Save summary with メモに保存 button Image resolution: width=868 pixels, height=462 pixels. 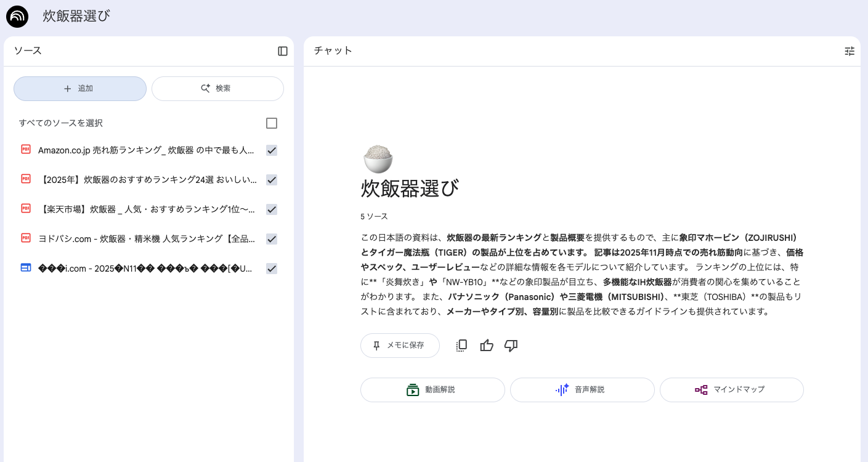[x=400, y=346]
